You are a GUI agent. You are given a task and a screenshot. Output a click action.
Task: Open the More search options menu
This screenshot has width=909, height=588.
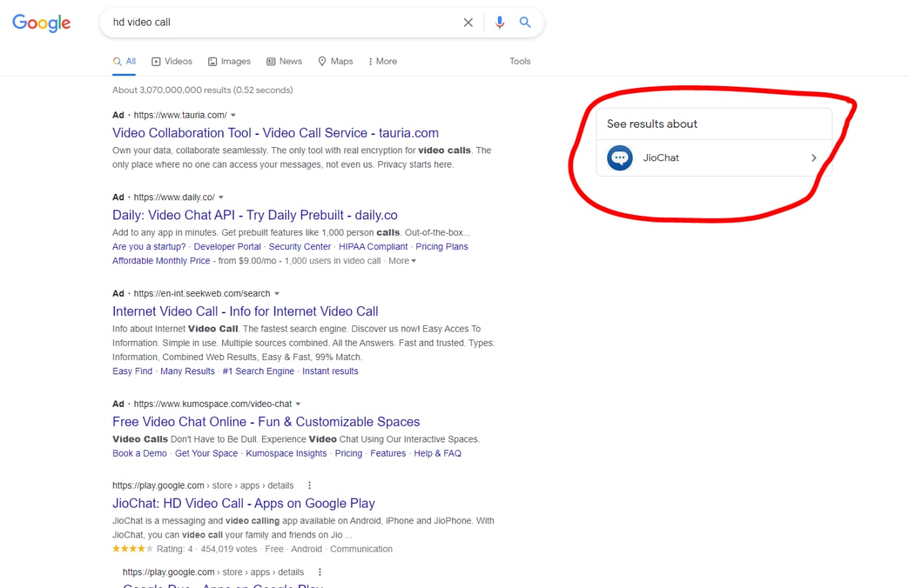tap(383, 62)
